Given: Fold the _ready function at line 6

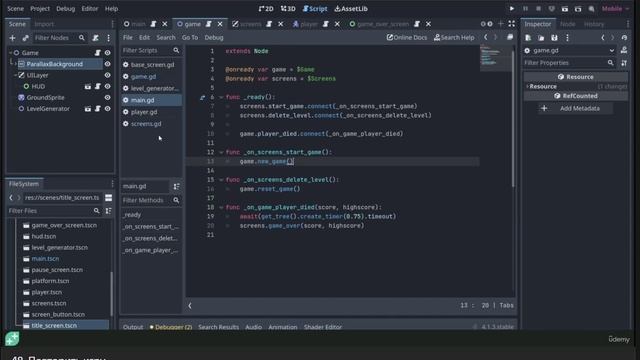Looking at the screenshot, I should tap(221, 97).
